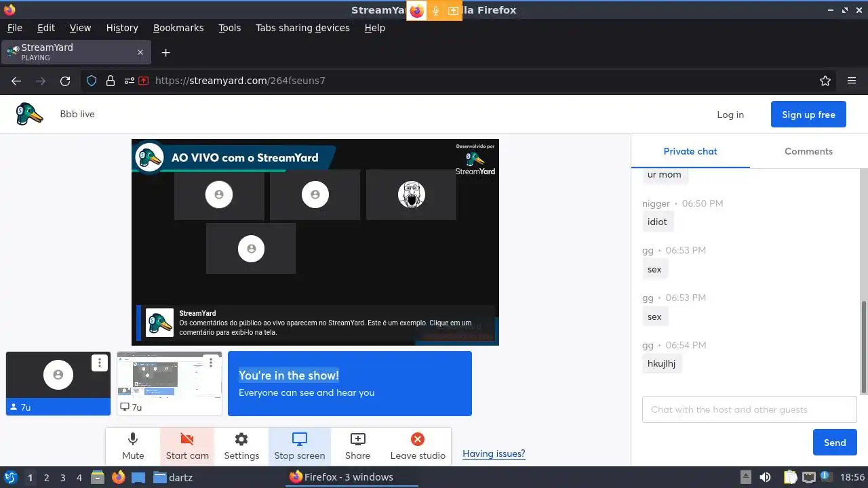The height and width of the screenshot is (488, 868).
Task: Open a new tab
Action: [x=165, y=52]
